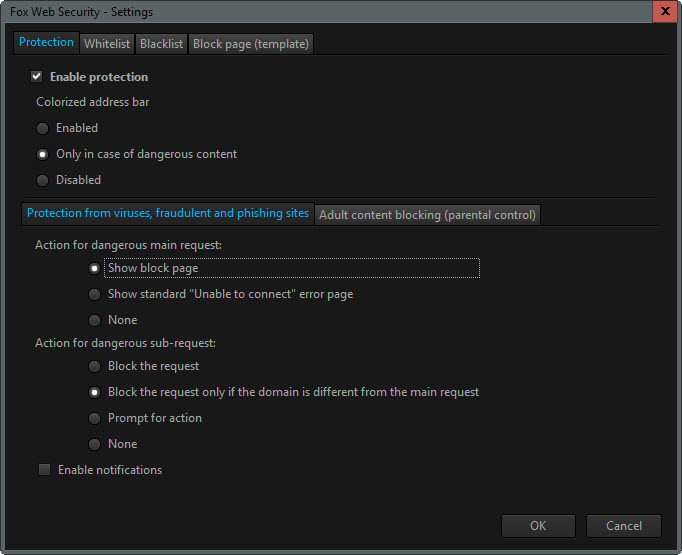Choose the standard "Unable to connect" error page
The width and height of the screenshot is (682, 555).
[94, 294]
